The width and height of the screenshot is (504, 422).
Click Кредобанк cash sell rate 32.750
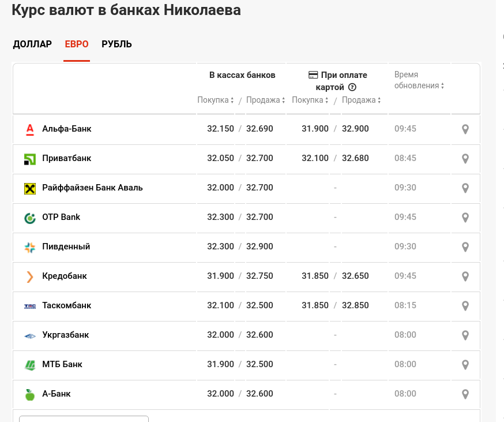point(259,276)
